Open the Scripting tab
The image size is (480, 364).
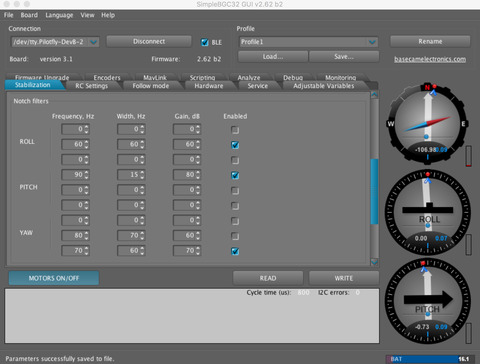(202, 78)
